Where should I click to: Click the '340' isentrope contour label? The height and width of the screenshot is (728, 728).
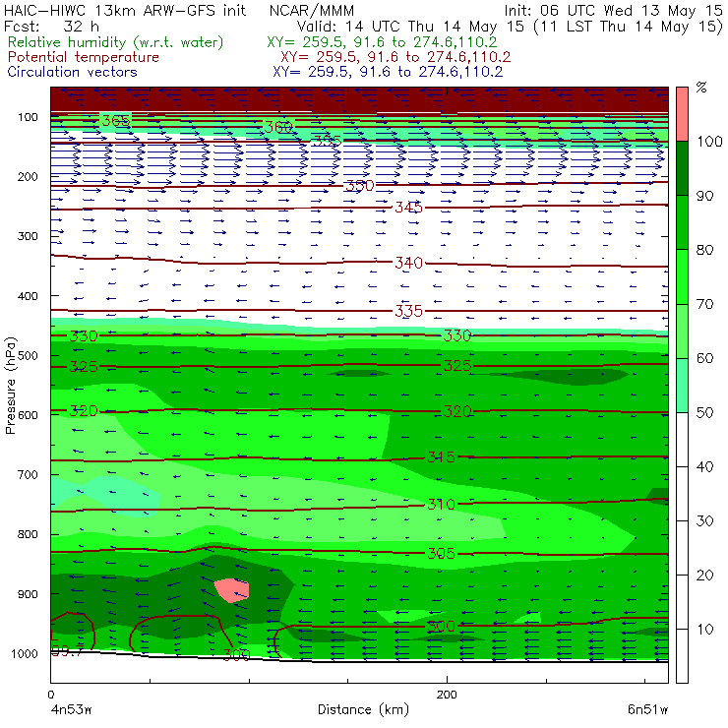(408, 264)
